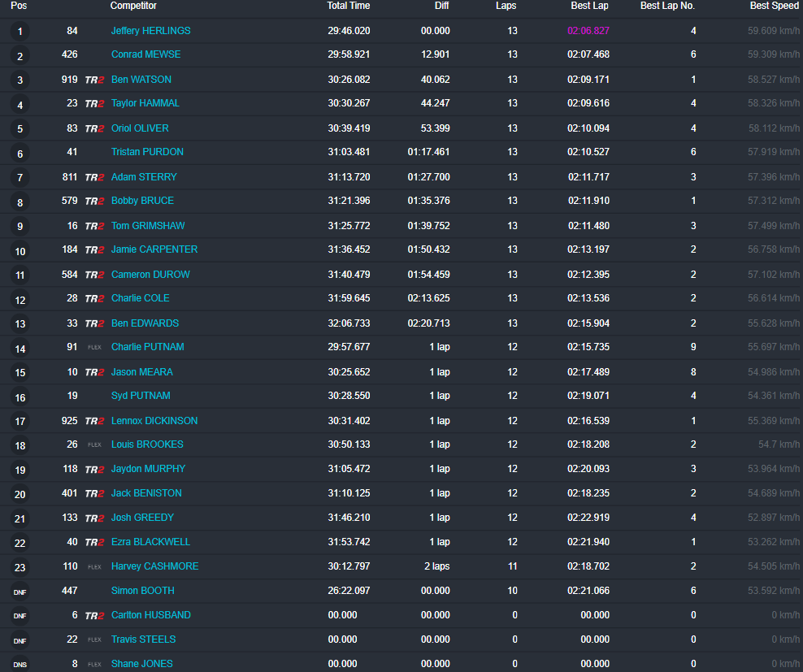The height and width of the screenshot is (672, 803).
Task: View Cameron DUROW's details
Action: click(150, 274)
